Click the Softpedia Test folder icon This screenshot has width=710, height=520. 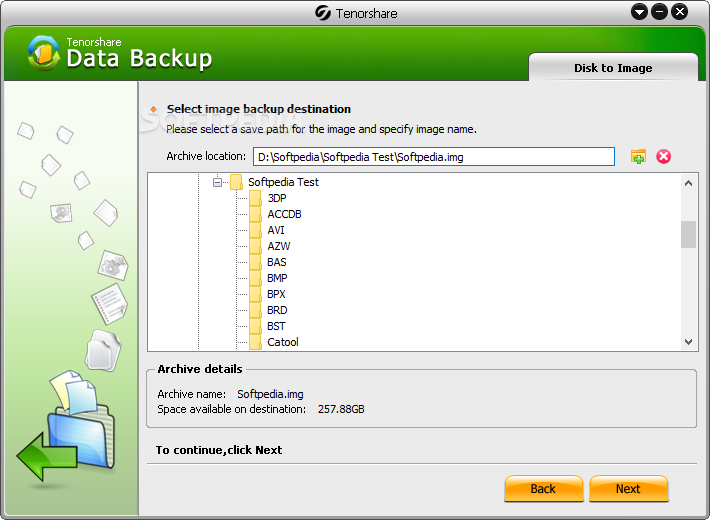(x=236, y=182)
